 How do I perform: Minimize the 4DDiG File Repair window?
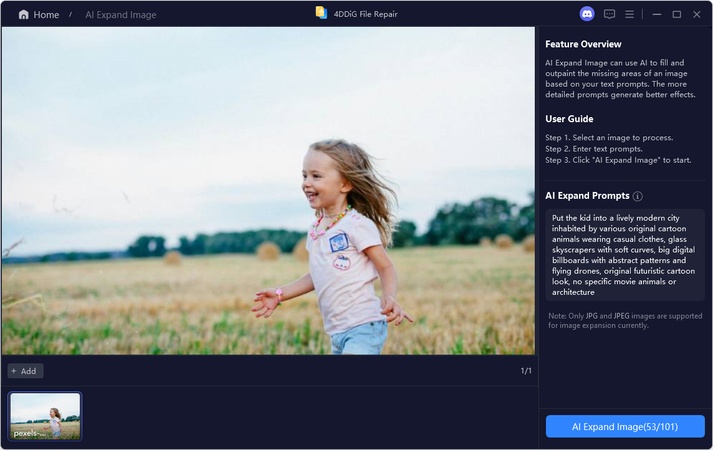point(657,15)
